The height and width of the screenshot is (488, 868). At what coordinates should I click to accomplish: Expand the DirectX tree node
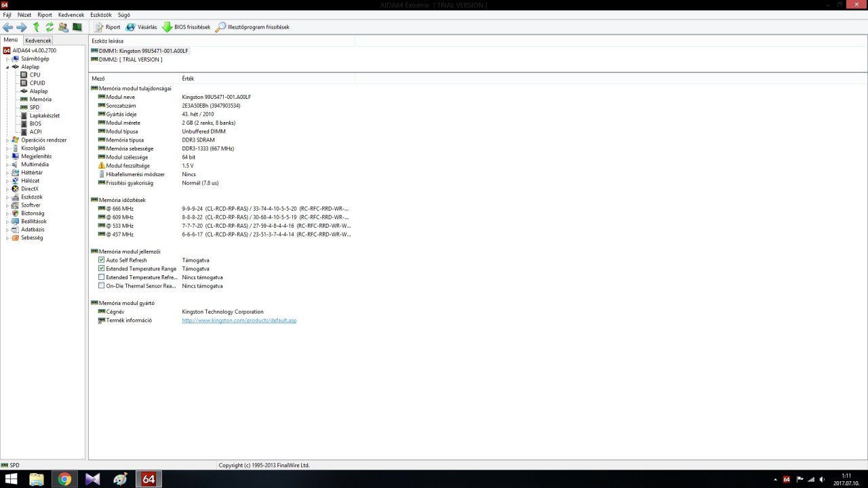[x=7, y=189]
